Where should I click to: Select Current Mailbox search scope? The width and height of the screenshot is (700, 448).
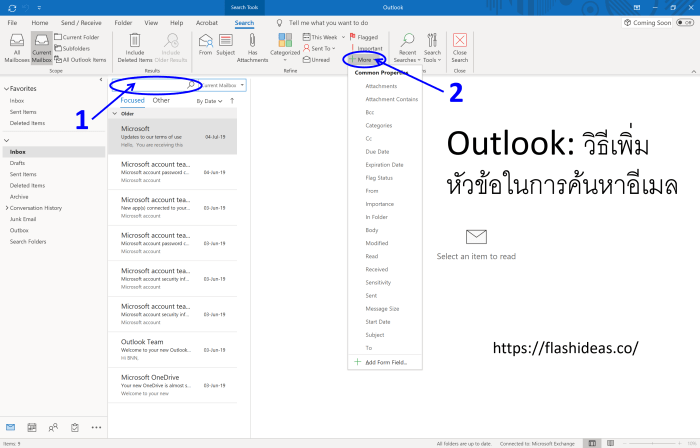click(x=42, y=48)
